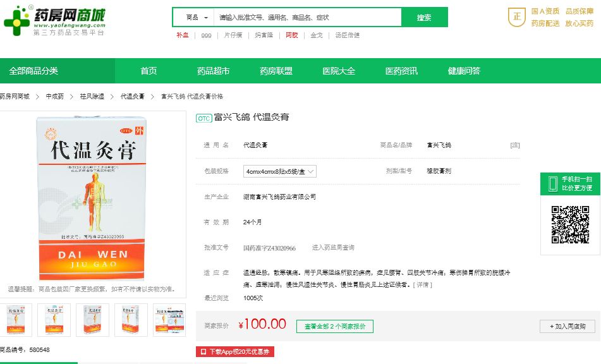Screen dimensions: 601x364
Task: Open 医院大全 nav tab
Action: pos(339,71)
